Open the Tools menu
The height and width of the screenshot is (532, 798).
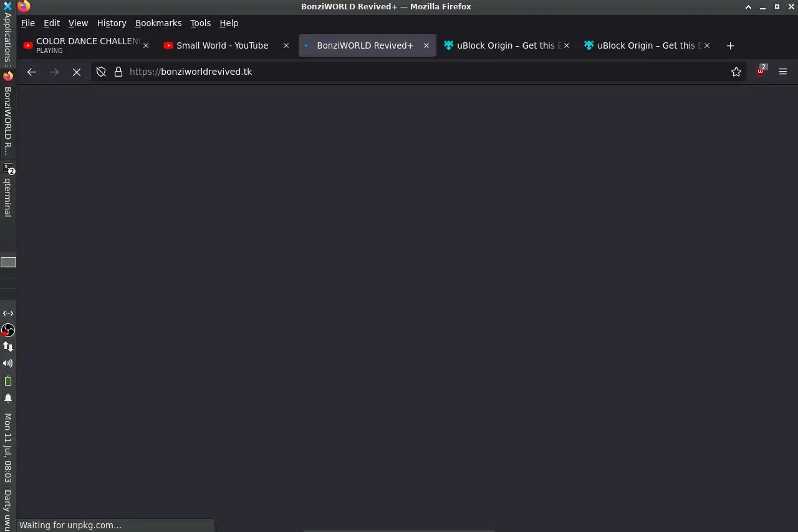click(201, 23)
